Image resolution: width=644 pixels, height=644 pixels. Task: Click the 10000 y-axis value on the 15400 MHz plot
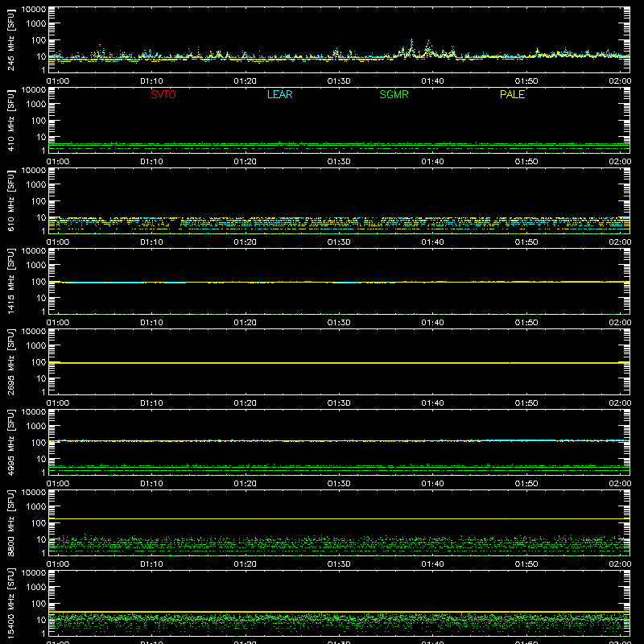pyautogui.click(x=34, y=573)
